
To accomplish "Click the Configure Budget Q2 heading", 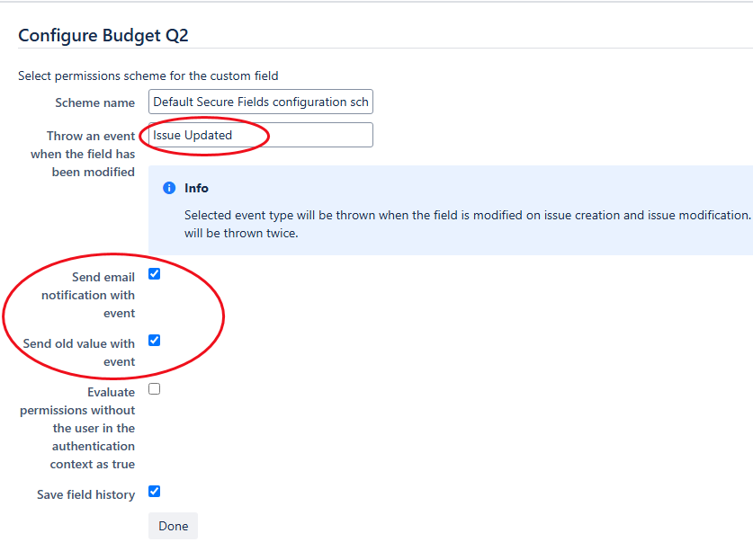I will (103, 36).
